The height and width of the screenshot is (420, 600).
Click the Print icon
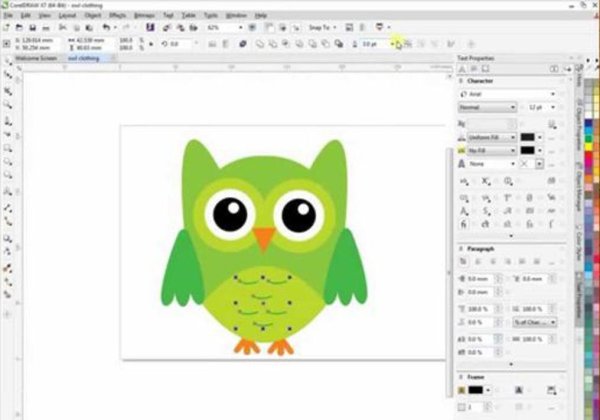pyautogui.click(x=46, y=28)
